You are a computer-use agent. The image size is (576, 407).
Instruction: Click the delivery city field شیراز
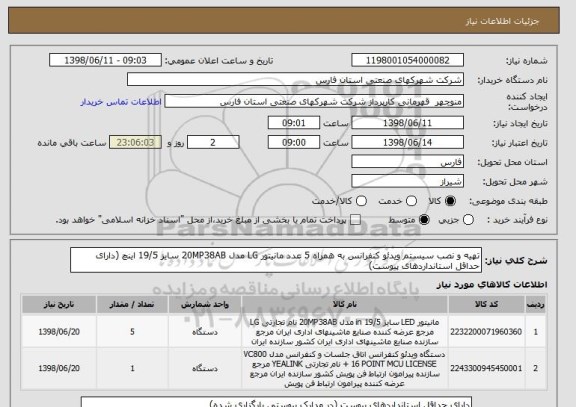pos(407,181)
